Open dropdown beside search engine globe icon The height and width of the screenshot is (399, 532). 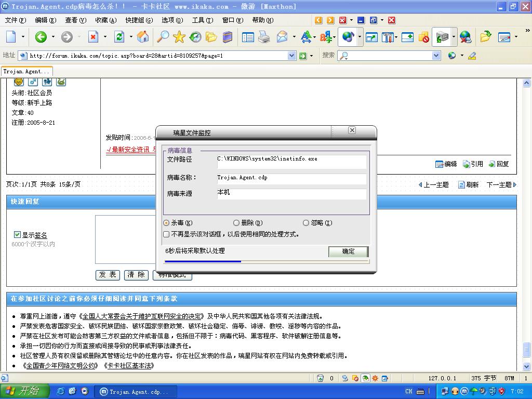pos(462,56)
